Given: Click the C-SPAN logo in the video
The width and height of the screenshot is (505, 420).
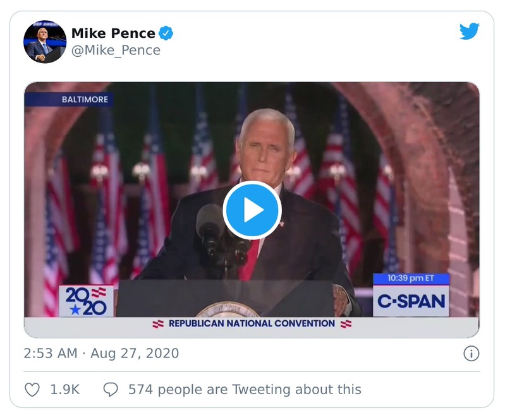Looking at the screenshot, I should [411, 301].
